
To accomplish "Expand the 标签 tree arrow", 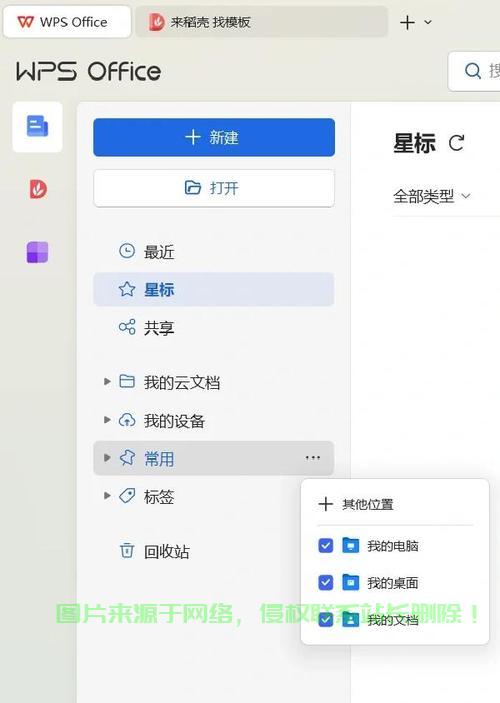I will [x=107, y=495].
